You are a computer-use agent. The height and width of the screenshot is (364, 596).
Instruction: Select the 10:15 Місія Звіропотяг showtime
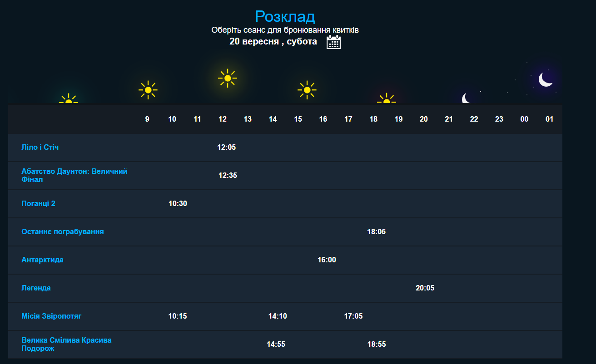178,316
